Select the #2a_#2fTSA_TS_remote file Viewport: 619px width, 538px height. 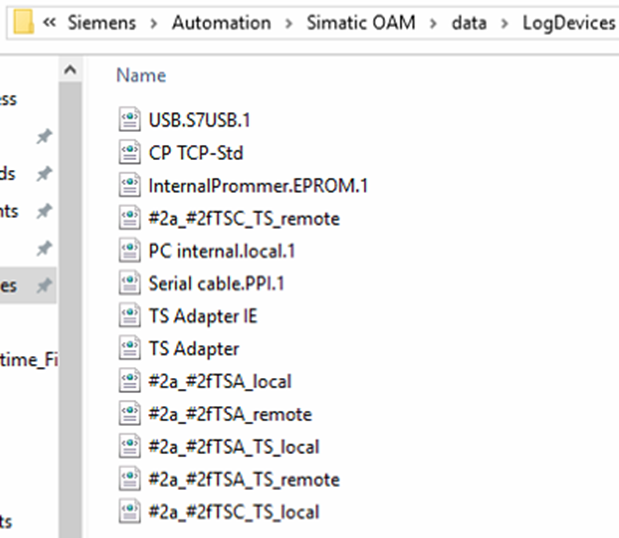[x=244, y=479]
